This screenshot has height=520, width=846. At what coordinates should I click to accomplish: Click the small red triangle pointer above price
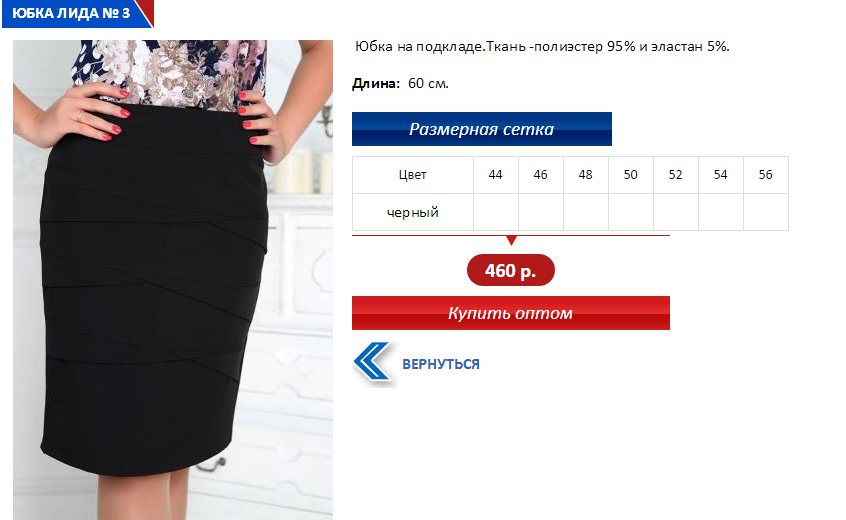(511, 241)
